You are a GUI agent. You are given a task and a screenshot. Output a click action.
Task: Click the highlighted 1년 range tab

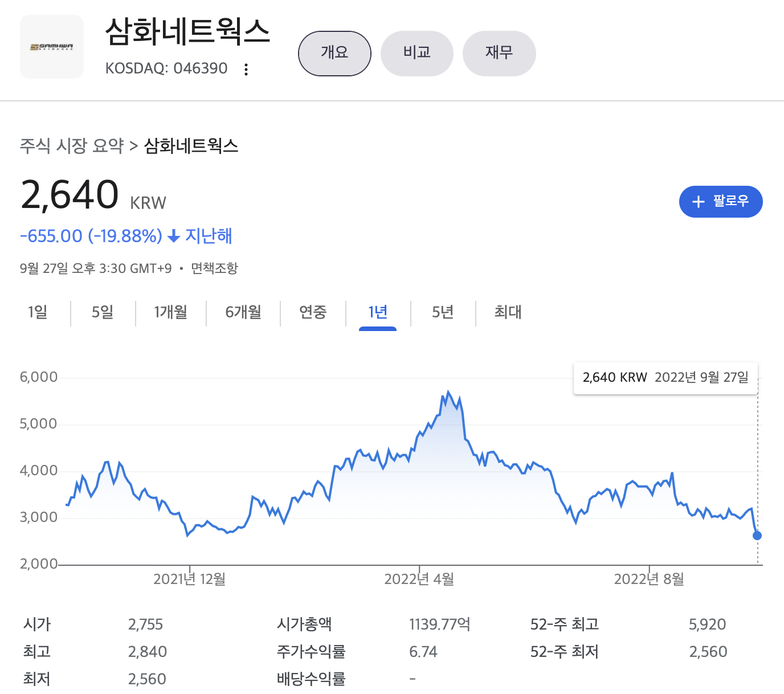(x=377, y=313)
